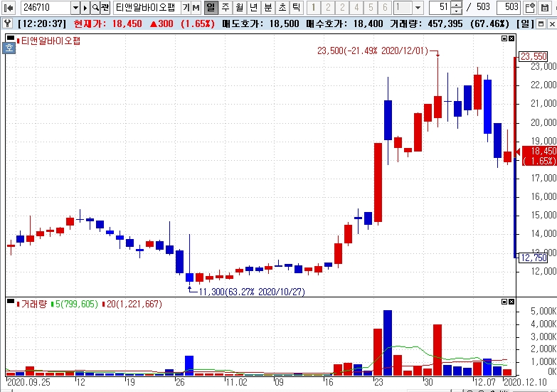Click the interval combo box showing 1
The height and width of the screenshot is (392, 557).
tap(403, 7)
